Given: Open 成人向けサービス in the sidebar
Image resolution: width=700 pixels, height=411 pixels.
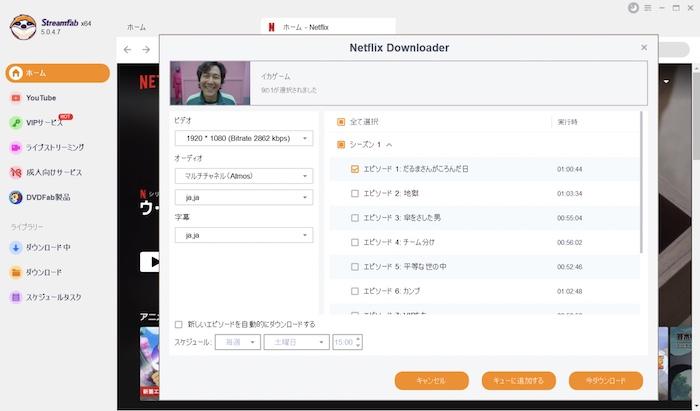Looking at the screenshot, I should (54, 172).
